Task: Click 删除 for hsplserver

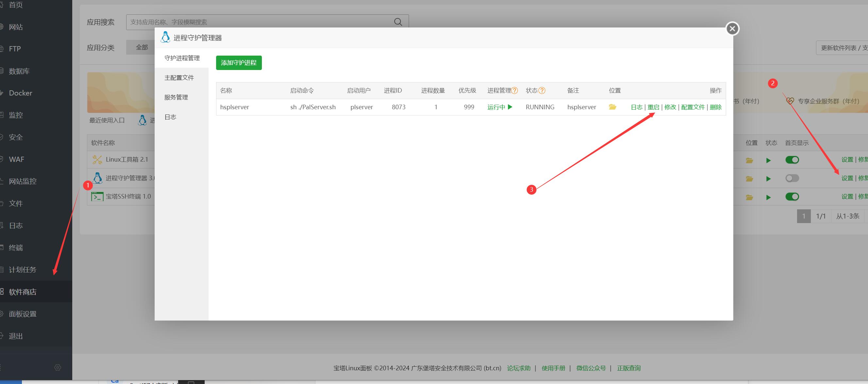Action: click(715, 107)
